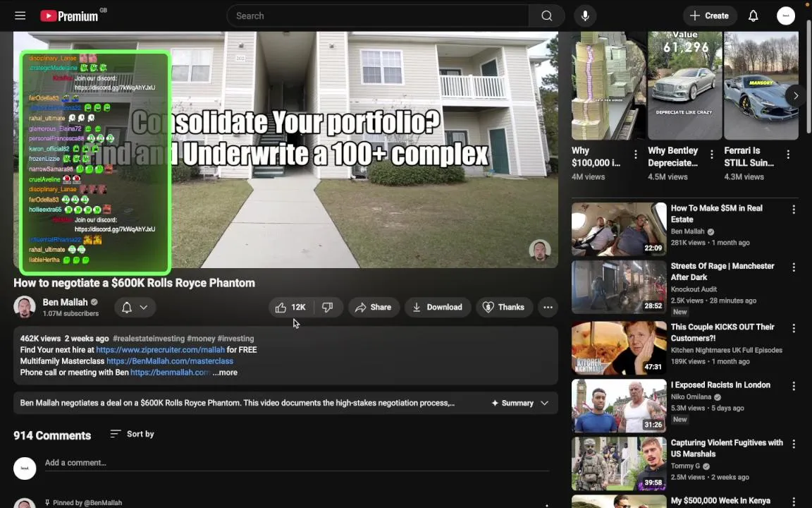This screenshot has width=812, height=508.
Task: Click the 914 Comments heading
Action: click(52, 436)
